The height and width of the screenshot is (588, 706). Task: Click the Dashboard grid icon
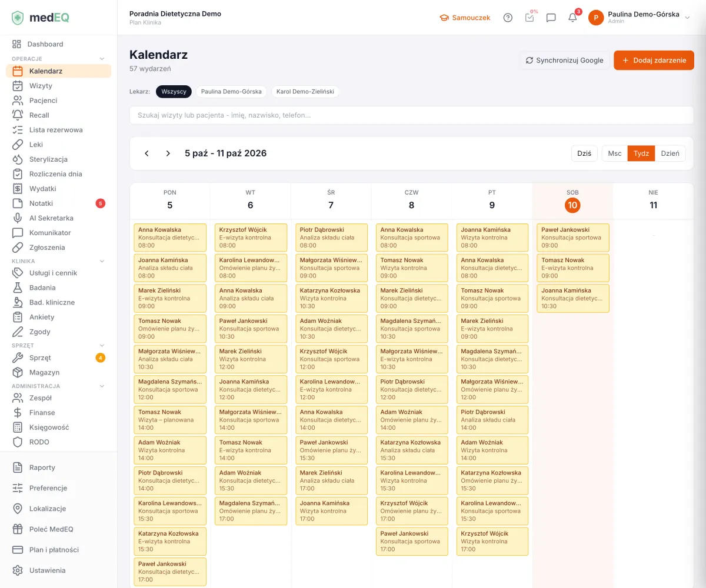pyautogui.click(x=17, y=44)
